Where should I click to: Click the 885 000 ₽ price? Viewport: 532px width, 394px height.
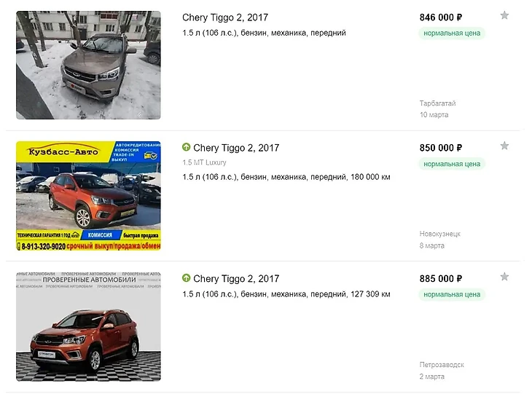440,279
